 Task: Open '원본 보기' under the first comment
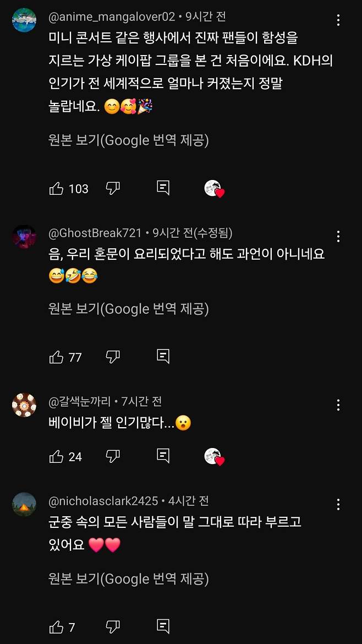pyautogui.click(x=128, y=140)
